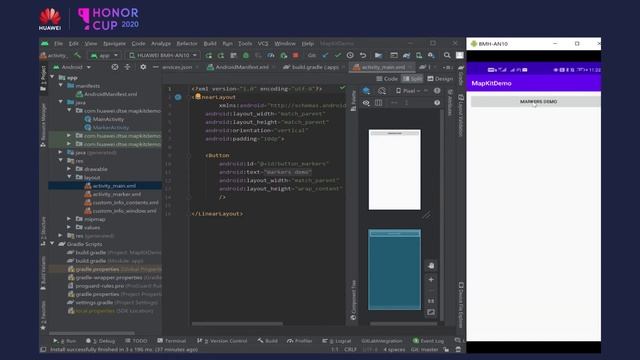The width and height of the screenshot is (640, 360).
Task: Collapse the manifests folder
Action: coord(61,86)
